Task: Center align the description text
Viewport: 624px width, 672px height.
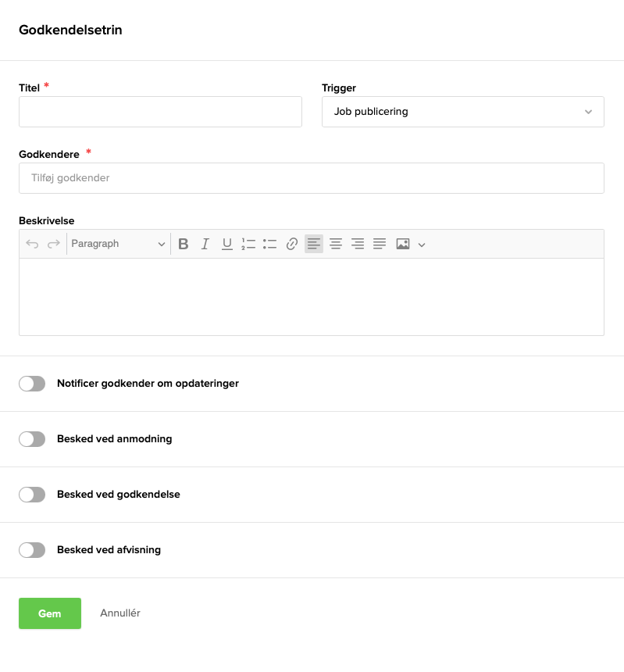Action: pos(336,244)
